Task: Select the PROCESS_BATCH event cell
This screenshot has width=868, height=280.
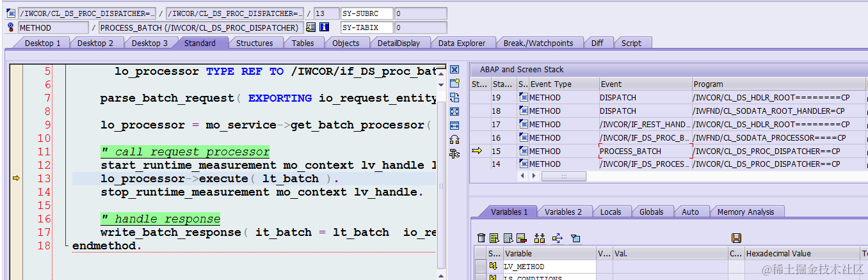Action: pos(645,152)
